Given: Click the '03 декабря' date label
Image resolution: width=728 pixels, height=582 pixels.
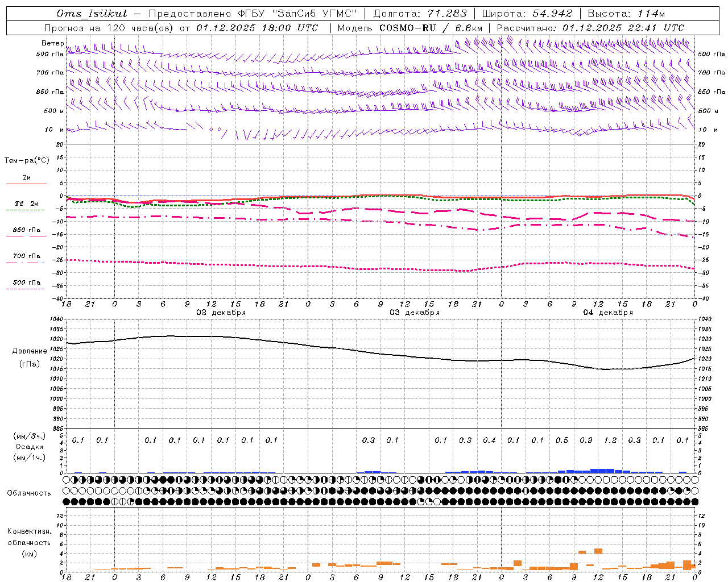Looking at the screenshot, I should tap(415, 313).
